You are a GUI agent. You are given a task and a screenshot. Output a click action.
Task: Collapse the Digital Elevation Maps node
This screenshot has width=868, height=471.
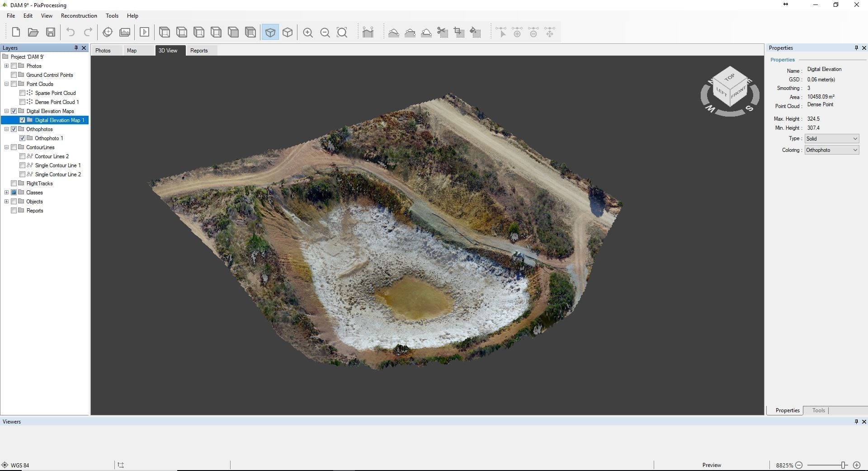tap(6, 111)
